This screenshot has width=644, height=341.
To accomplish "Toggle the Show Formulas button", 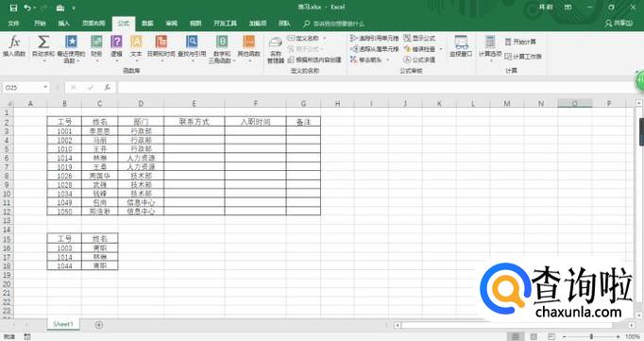I will click(419, 38).
